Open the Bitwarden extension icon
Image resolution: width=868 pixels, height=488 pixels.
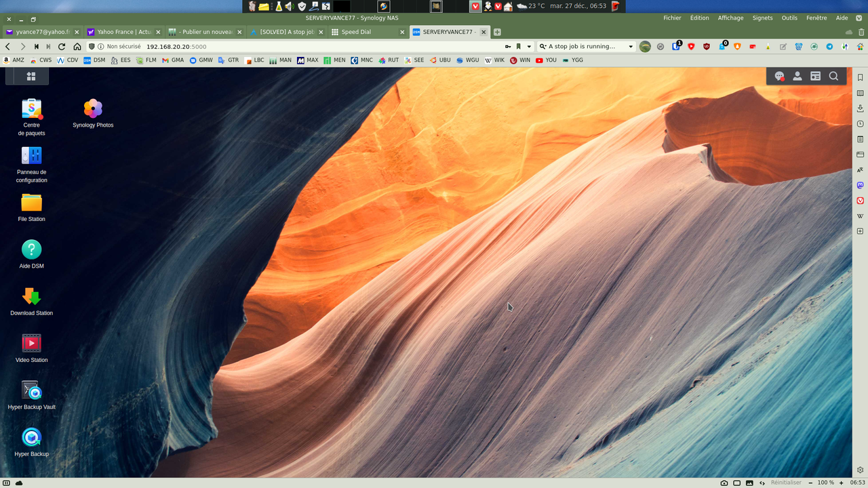click(677, 46)
